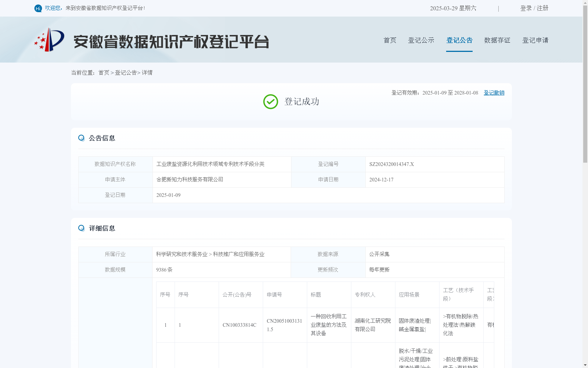Screen dimensions: 588x368
Task: Click the >有机物脱除\热处理法\热解碳化法 cell
Action: 460,325
